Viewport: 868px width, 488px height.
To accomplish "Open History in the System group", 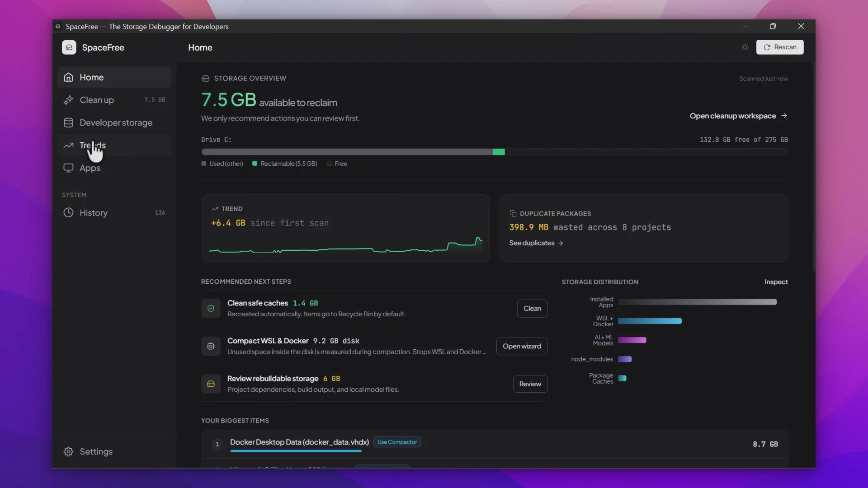I will pyautogui.click(x=114, y=212).
